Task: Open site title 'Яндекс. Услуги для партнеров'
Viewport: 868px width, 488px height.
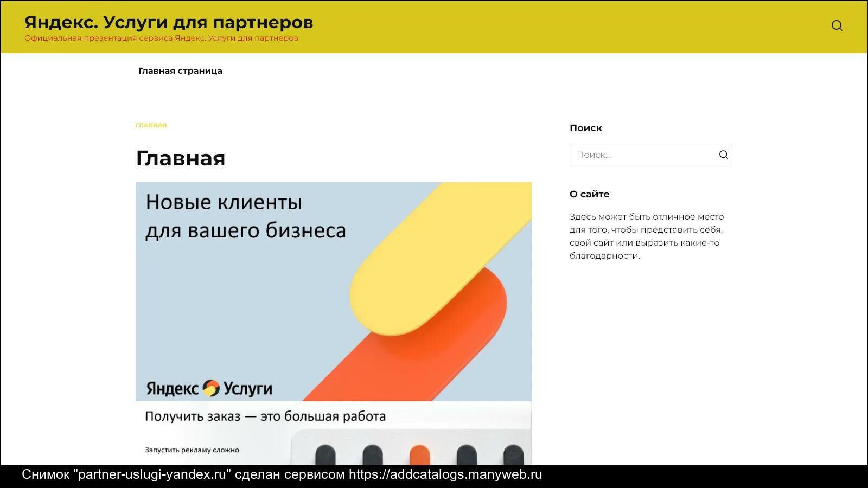Action: coord(169,22)
